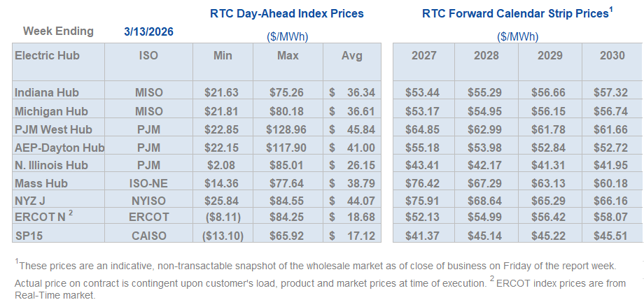This screenshot has height=307, width=644.
Task: Select the Min column header
Action: click(x=222, y=55)
